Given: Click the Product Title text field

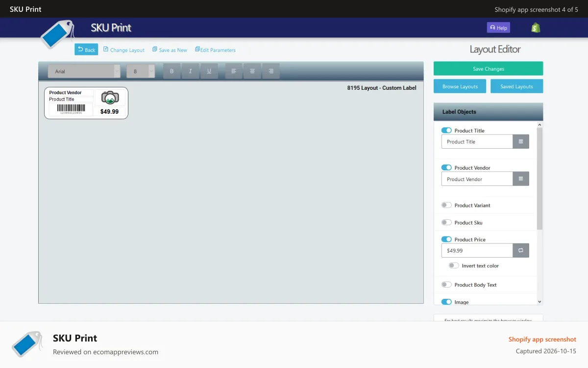Looking at the screenshot, I should [x=477, y=142].
